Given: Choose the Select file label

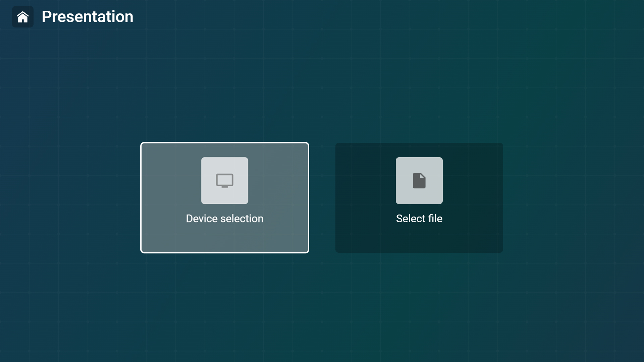Looking at the screenshot, I should 419,219.
